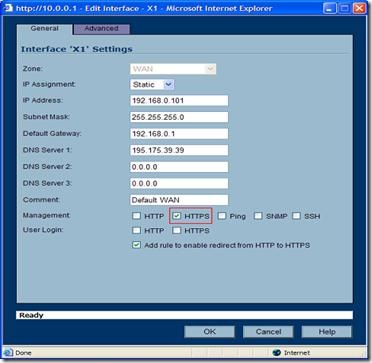The height and width of the screenshot is (363, 372).
Task: Select the General tab
Action: [x=44, y=29]
